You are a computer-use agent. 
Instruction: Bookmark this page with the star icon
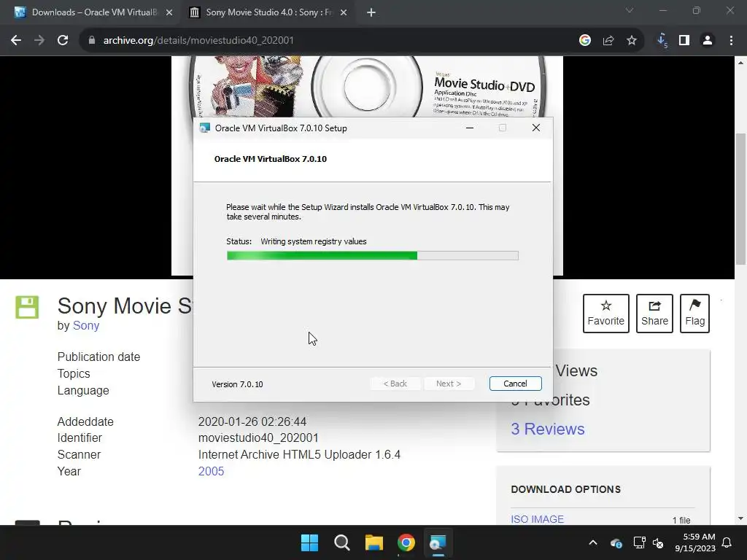pos(632,41)
